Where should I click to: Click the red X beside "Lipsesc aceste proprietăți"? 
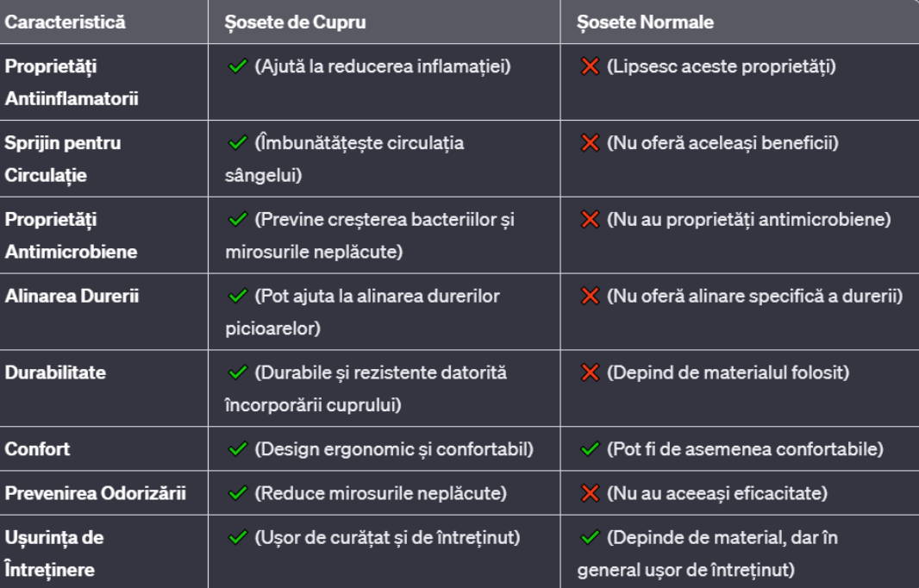click(591, 66)
